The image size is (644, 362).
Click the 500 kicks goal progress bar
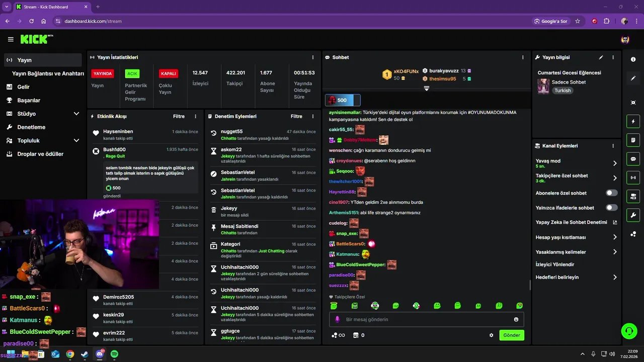pyautogui.click(x=343, y=100)
